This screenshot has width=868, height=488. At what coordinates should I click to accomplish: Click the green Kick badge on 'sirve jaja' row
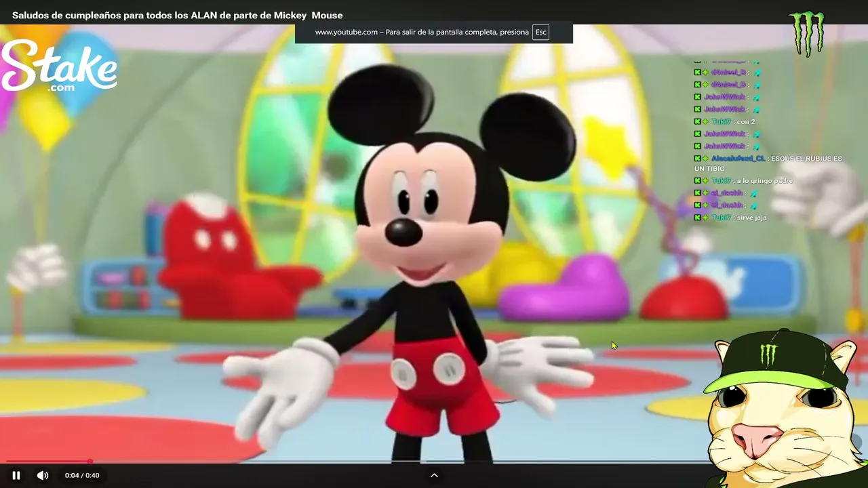[698, 218]
